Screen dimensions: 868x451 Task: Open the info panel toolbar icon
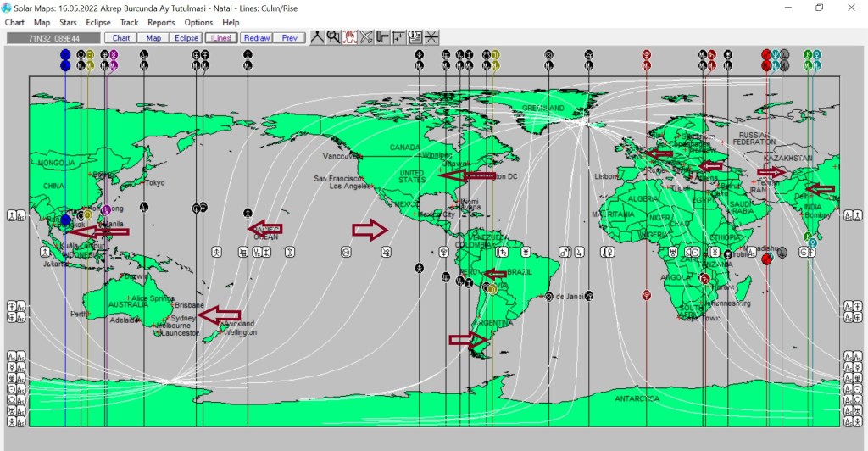pyautogui.click(x=415, y=37)
